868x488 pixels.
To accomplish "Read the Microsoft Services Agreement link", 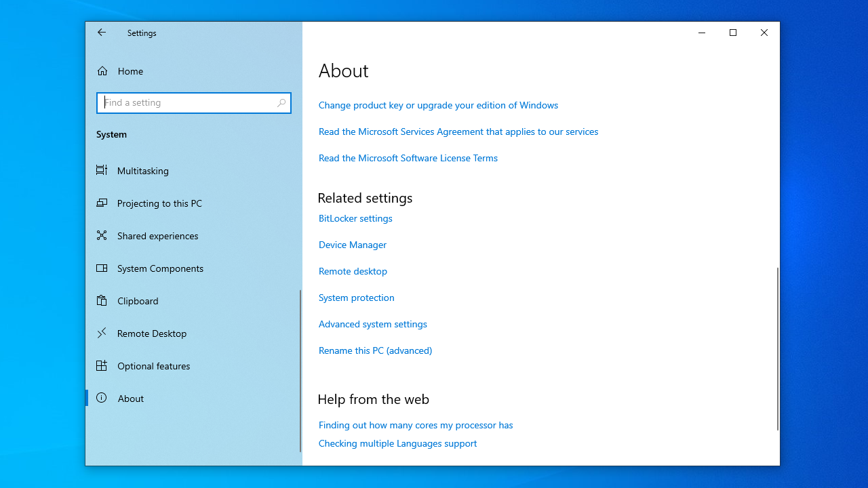I will [x=458, y=131].
